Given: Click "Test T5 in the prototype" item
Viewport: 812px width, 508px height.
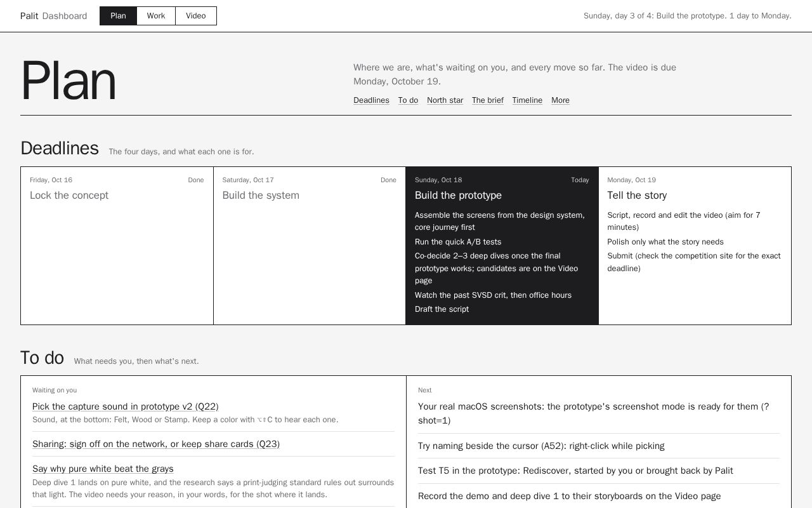Looking at the screenshot, I should coord(575,471).
